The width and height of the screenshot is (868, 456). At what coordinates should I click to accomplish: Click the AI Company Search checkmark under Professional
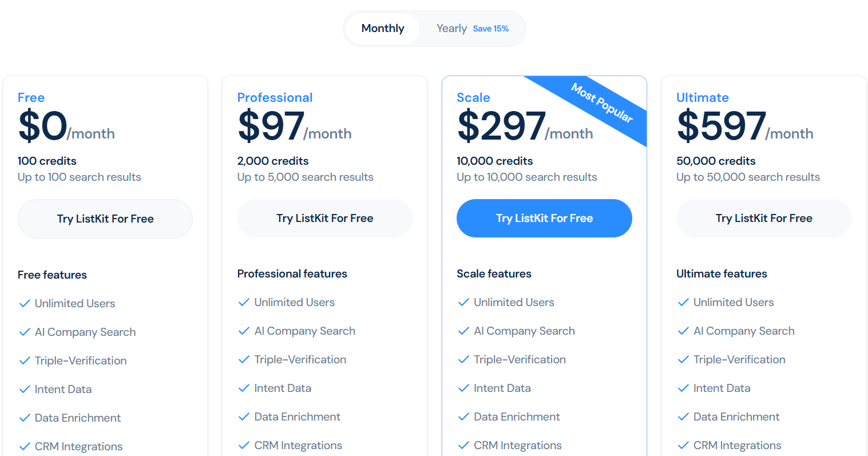[x=244, y=331]
